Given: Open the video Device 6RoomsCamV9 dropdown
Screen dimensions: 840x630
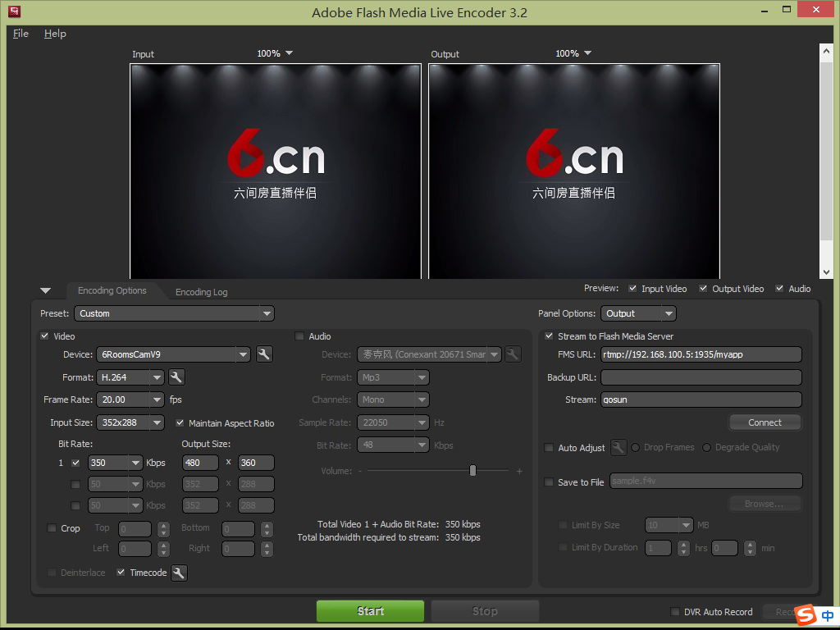Looking at the screenshot, I should (173, 354).
